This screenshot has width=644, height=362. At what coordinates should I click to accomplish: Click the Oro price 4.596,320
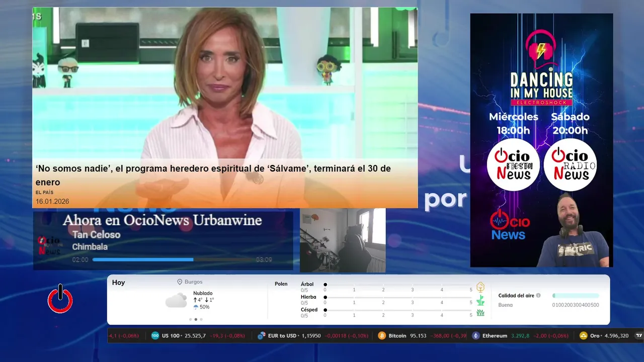[x=617, y=336]
